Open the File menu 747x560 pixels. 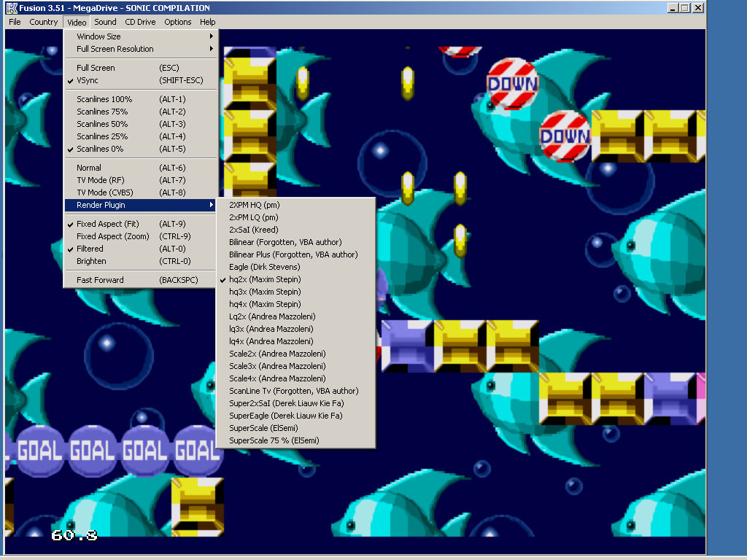(x=15, y=22)
